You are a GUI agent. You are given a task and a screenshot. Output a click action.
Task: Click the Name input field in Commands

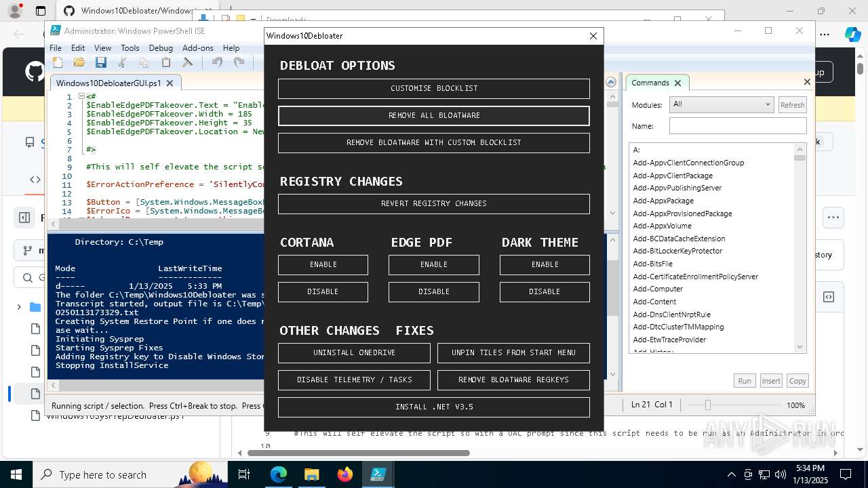tap(738, 125)
